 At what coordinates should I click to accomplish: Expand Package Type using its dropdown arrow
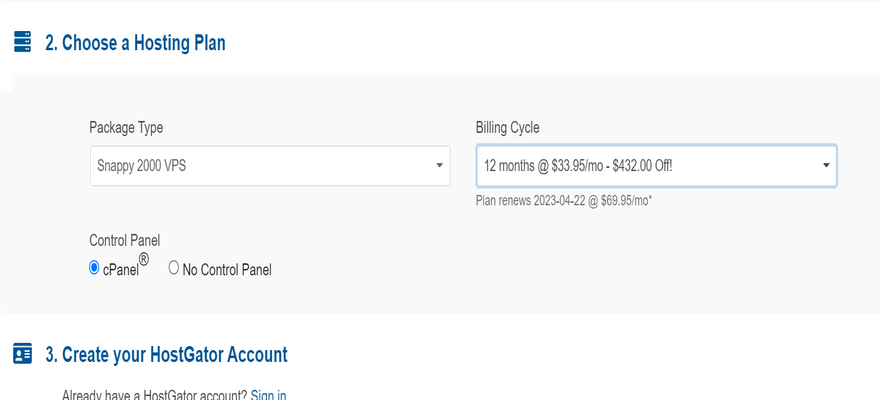(439, 166)
